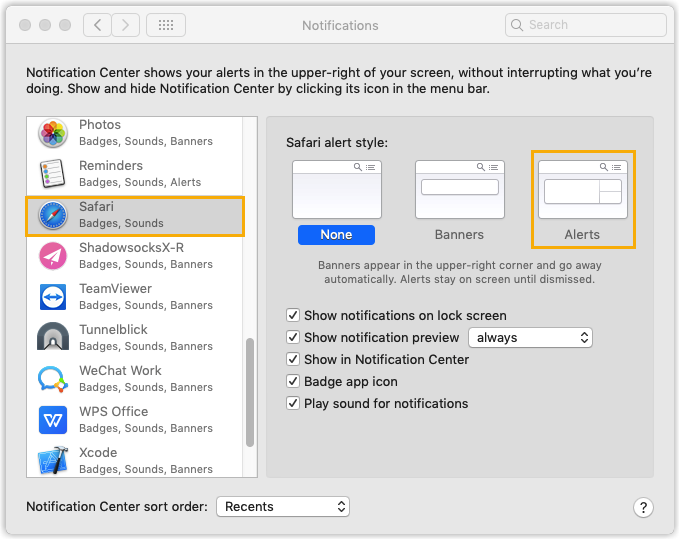Image resolution: width=680 pixels, height=540 pixels.
Task: Open the Recents sort order dropdown
Action: click(283, 507)
